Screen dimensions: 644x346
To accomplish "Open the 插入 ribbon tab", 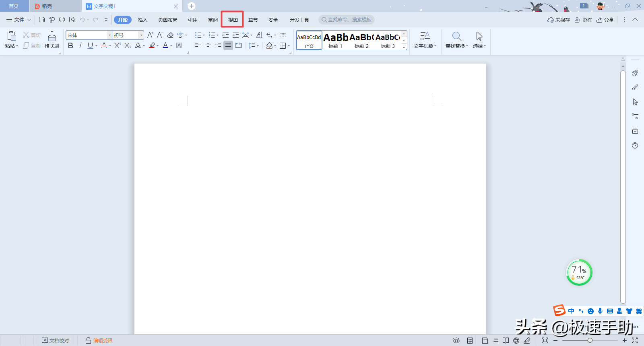I will [143, 20].
